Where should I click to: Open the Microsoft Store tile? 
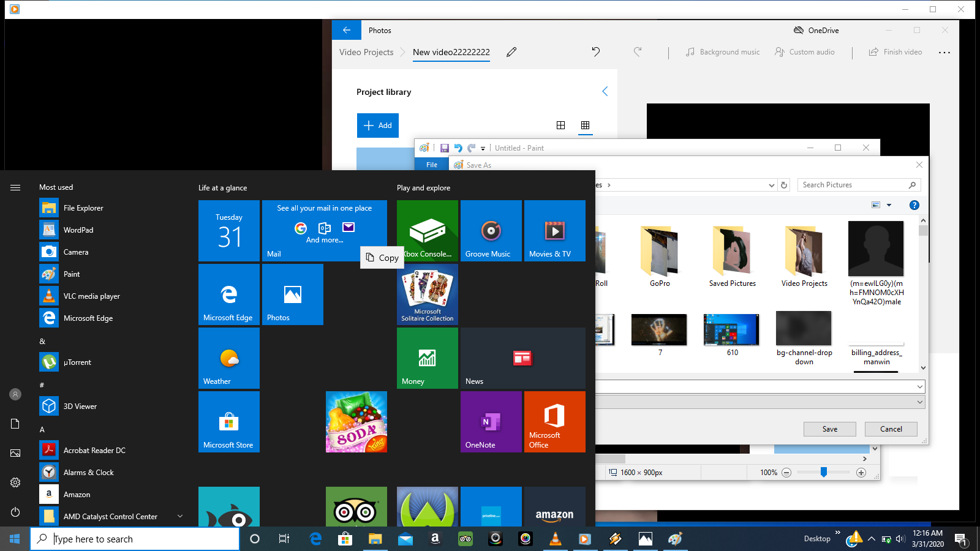(229, 422)
